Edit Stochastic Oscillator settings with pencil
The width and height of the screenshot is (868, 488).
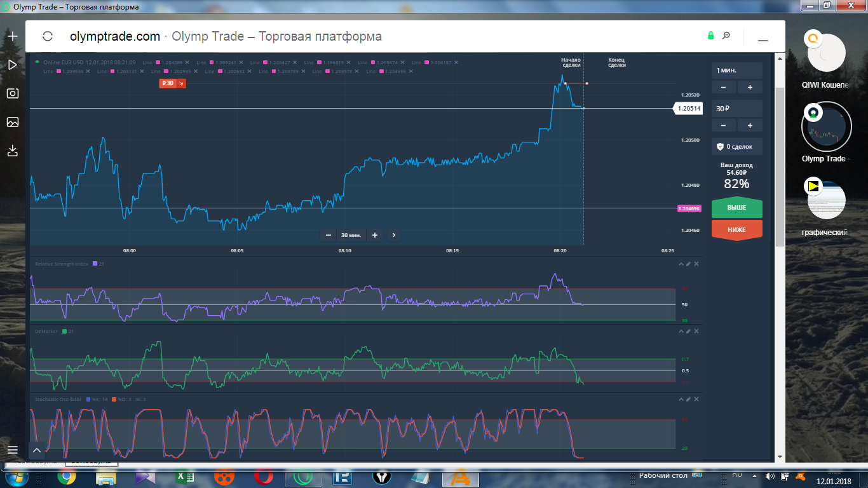coord(688,399)
